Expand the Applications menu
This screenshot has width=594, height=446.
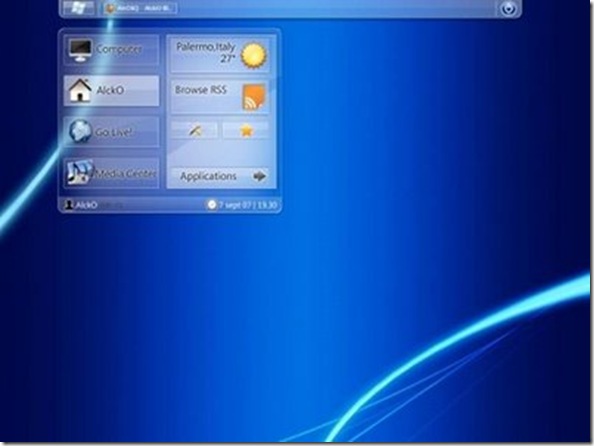(220, 176)
